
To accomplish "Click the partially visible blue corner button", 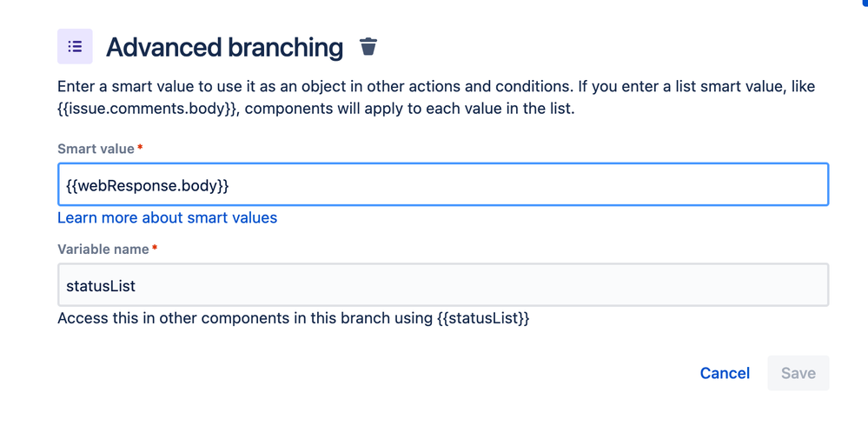I will pyautogui.click(x=865, y=3).
